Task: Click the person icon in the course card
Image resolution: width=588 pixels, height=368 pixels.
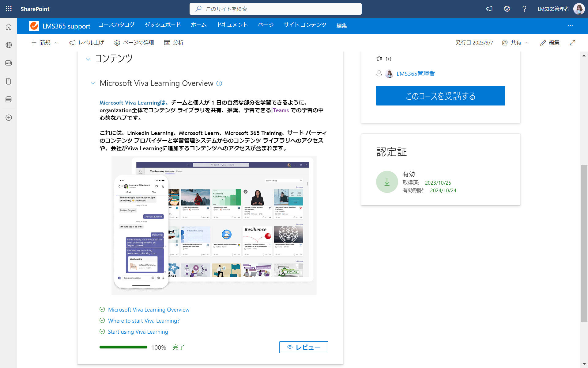Action: click(379, 74)
